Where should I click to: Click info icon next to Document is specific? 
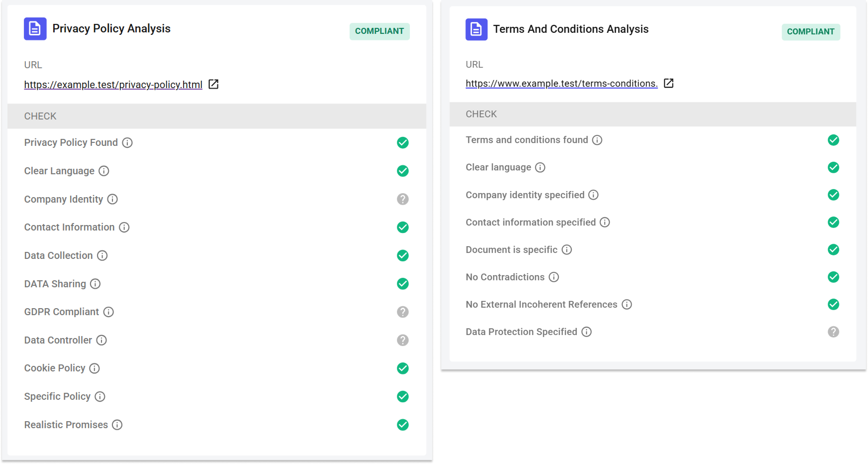click(x=566, y=250)
